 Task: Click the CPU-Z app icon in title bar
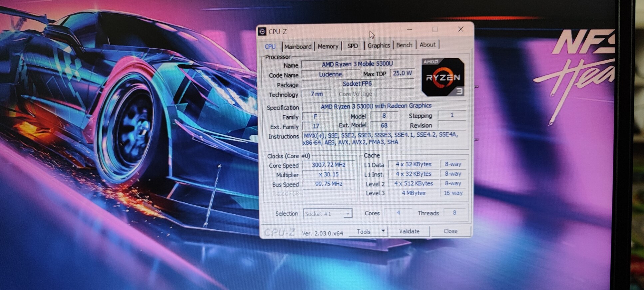[x=262, y=32]
